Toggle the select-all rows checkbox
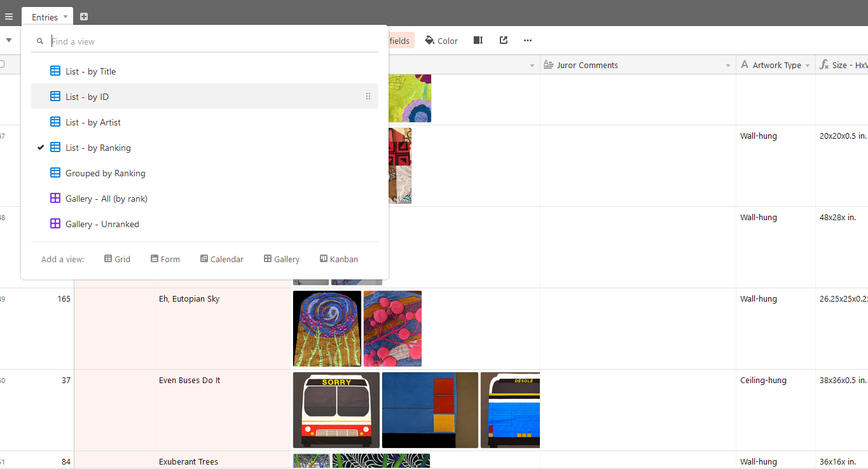The height and width of the screenshot is (469, 868). point(2,64)
